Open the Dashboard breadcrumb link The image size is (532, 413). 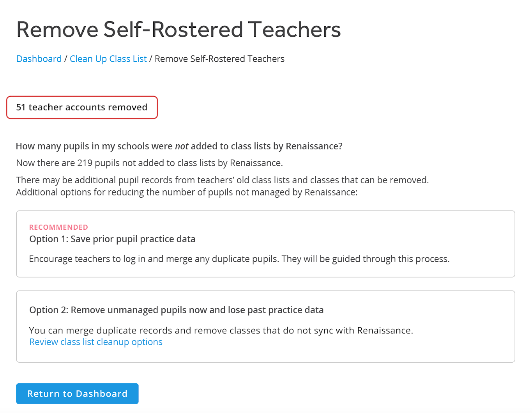click(x=39, y=59)
